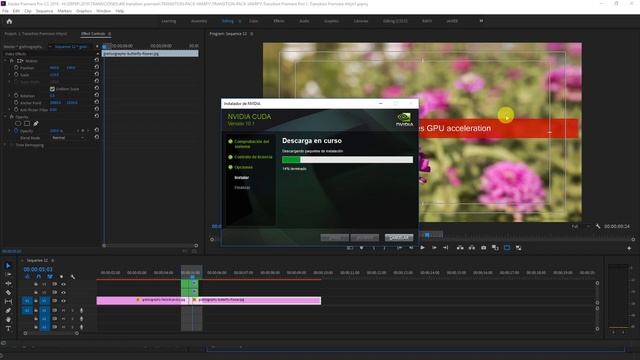
Task: Click Position X value in Effect Controls
Action: (x=54, y=68)
